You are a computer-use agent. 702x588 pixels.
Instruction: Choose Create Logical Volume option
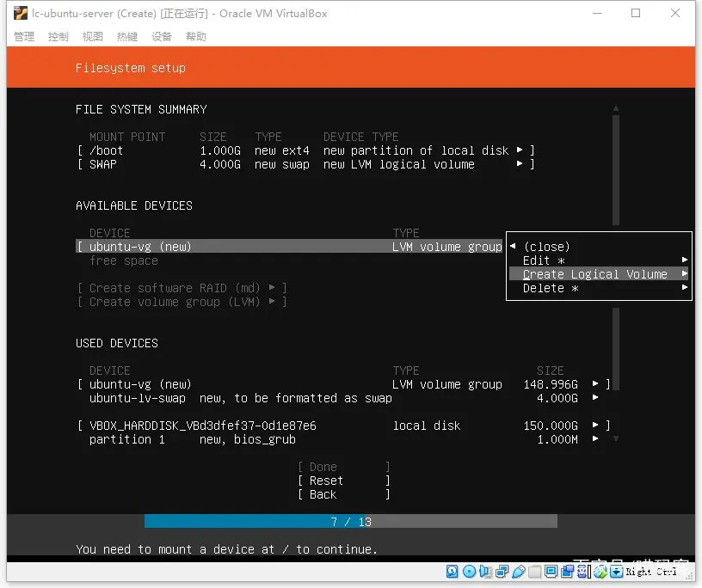[599, 274]
